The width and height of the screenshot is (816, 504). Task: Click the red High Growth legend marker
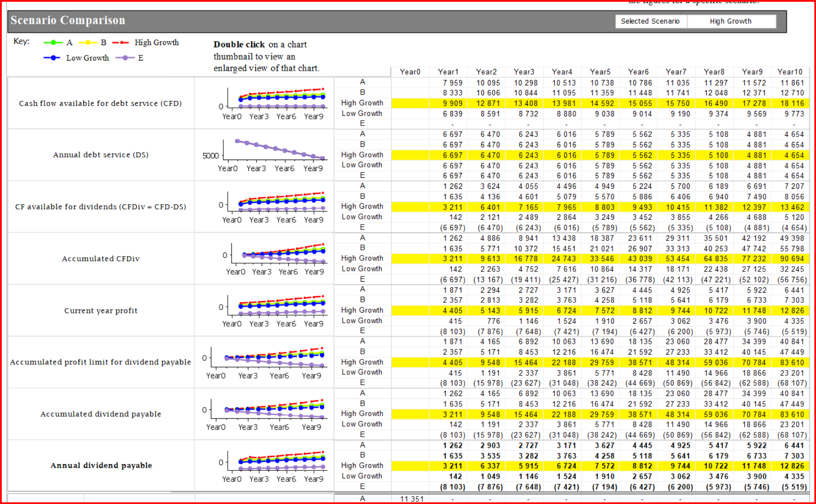(x=121, y=42)
